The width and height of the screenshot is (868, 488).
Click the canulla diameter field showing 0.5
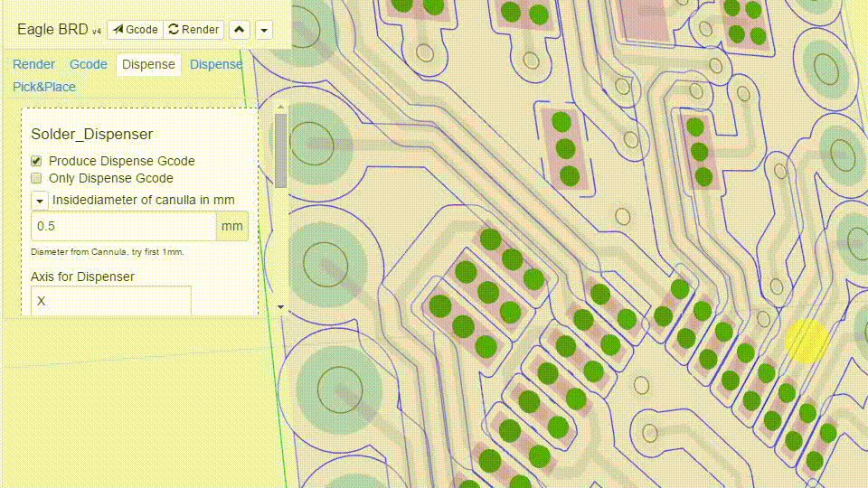pyautogui.click(x=123, y=226)
